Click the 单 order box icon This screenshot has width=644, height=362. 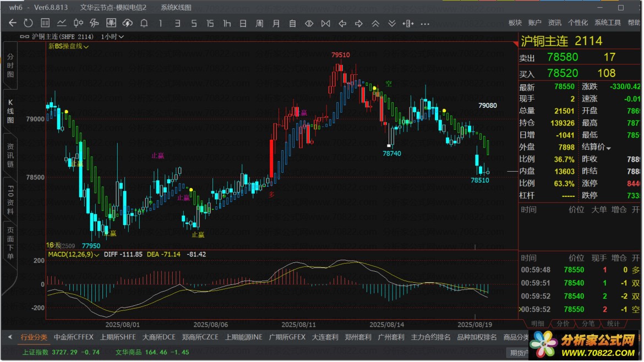tap(111, 23)
